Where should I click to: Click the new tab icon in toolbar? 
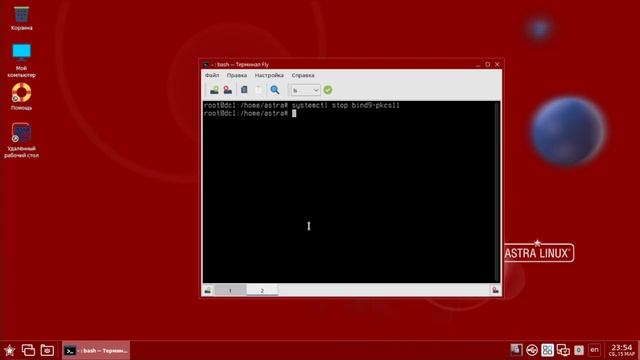[x=214, y=90]
